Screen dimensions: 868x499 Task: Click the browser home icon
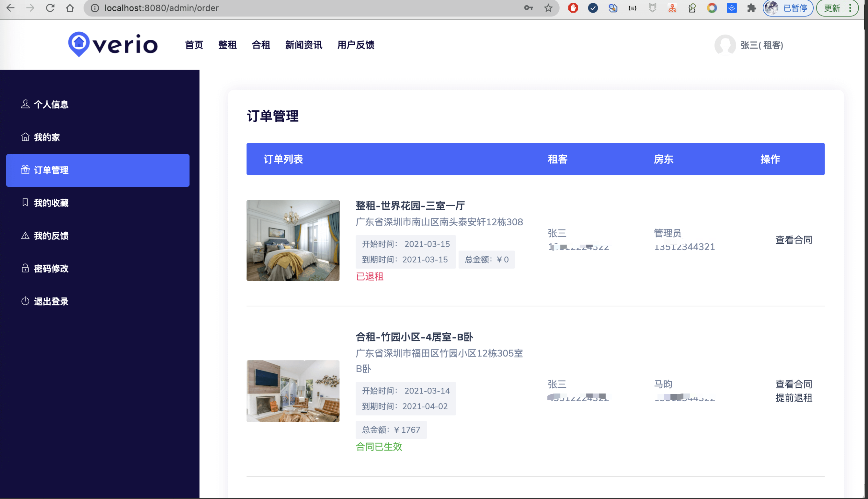point(70,8)
